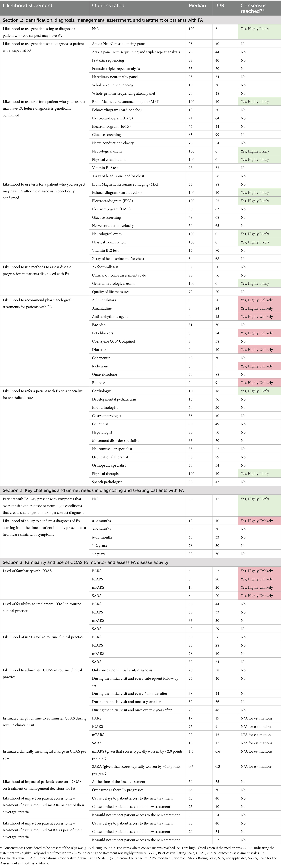Click the "Whole-exome sequencing" option cell

[x=113, y=85]
